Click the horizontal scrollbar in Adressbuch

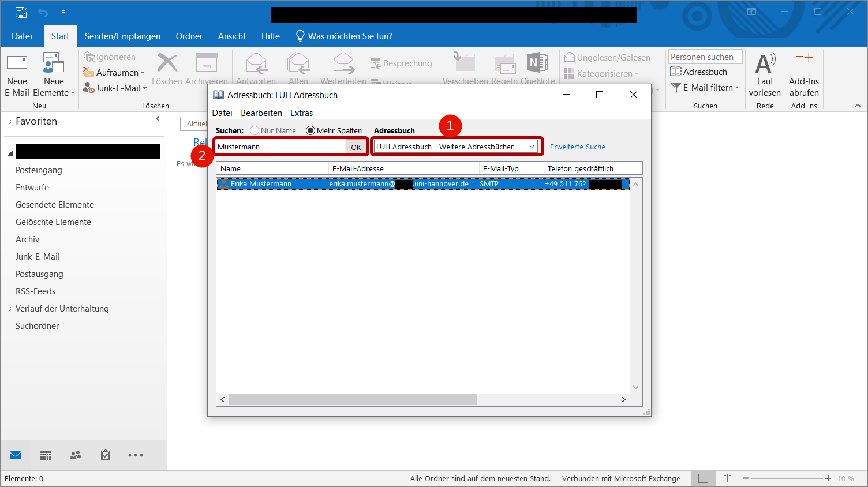point(353,399)
